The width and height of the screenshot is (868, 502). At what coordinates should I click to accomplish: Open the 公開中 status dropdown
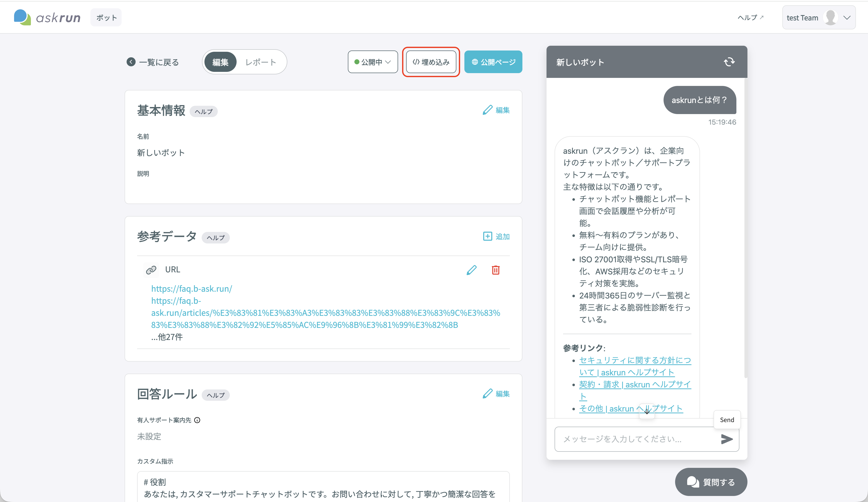373,62
